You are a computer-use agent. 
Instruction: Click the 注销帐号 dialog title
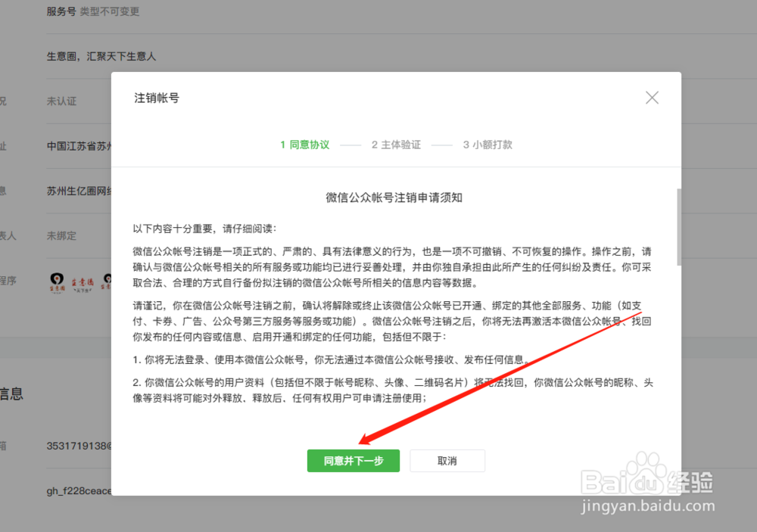point(157,98)
